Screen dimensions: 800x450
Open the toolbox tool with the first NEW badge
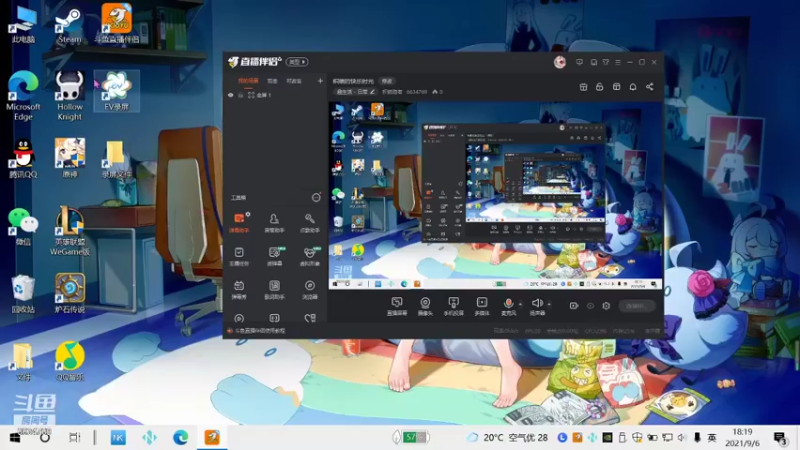pos(274,256)
